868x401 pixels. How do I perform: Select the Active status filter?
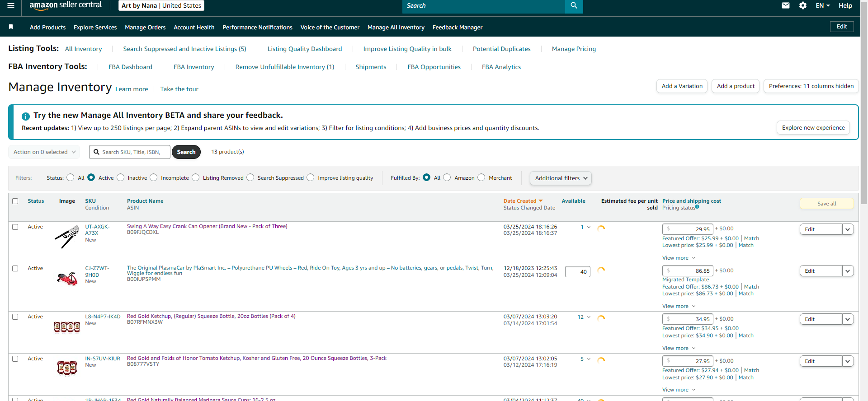click(91, 177)
